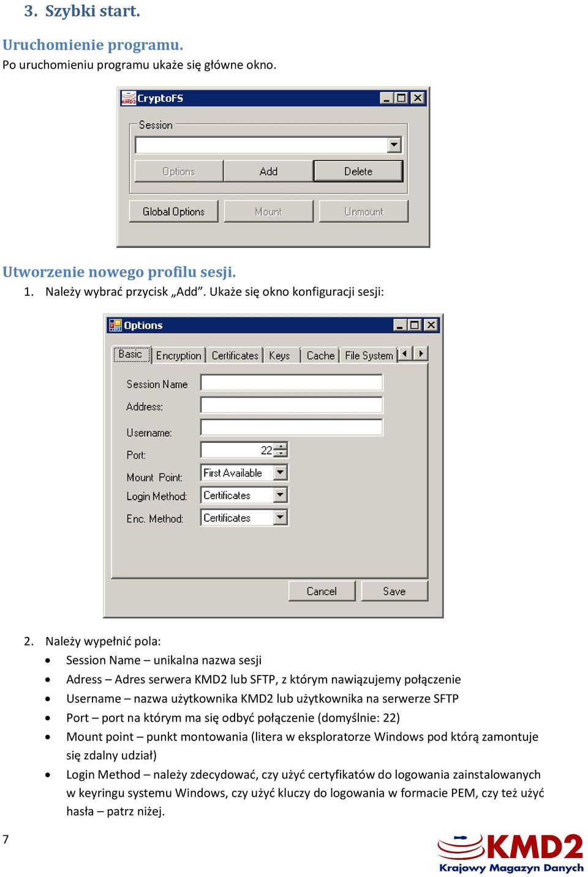Click the CryptoFS window title icon

coord(129,98)
